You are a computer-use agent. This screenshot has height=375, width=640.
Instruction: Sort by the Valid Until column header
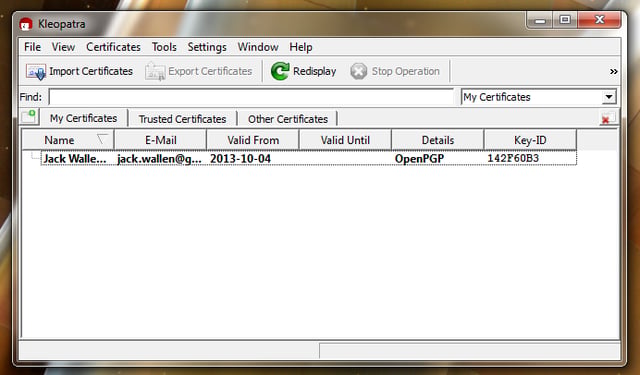345,140
